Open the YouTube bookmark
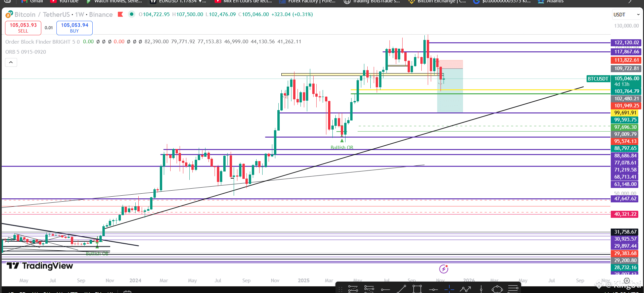Screen dimensions: 644x293 [64, 1]
